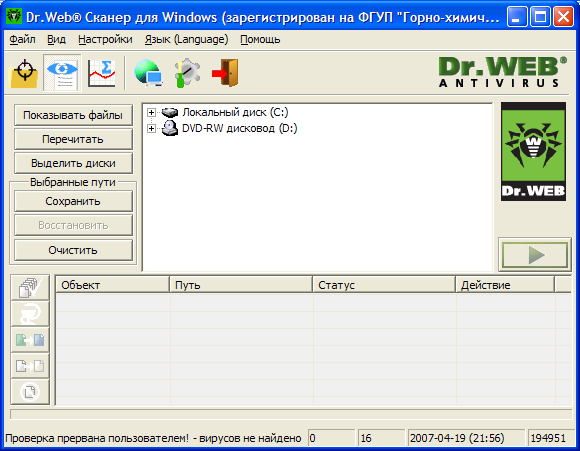The height and width of the screenshot is (451, 580).
Task: Open the network globe and computer icon
Action: 148,73
